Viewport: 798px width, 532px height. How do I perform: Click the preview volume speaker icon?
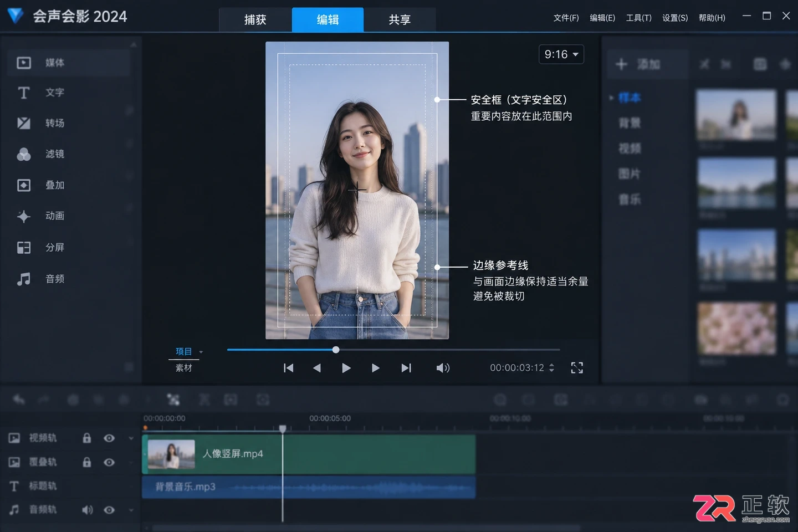coord(443,368)
